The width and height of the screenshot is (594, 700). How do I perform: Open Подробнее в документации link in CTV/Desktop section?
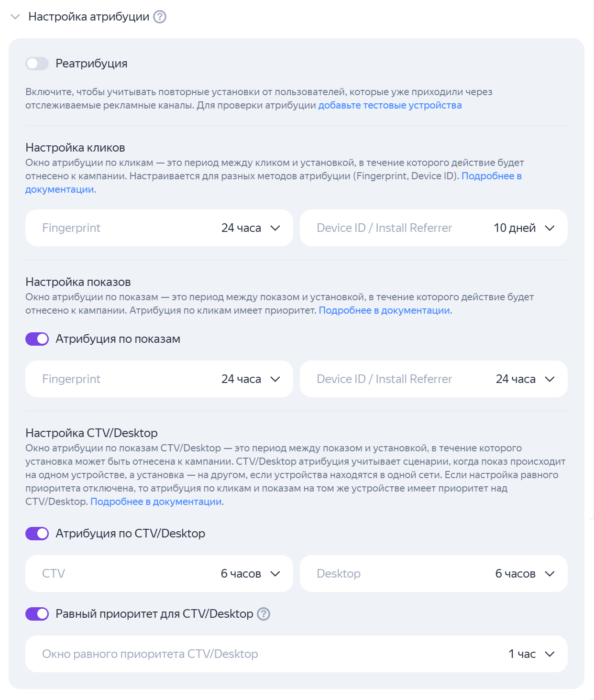click(x=156, y=502)
